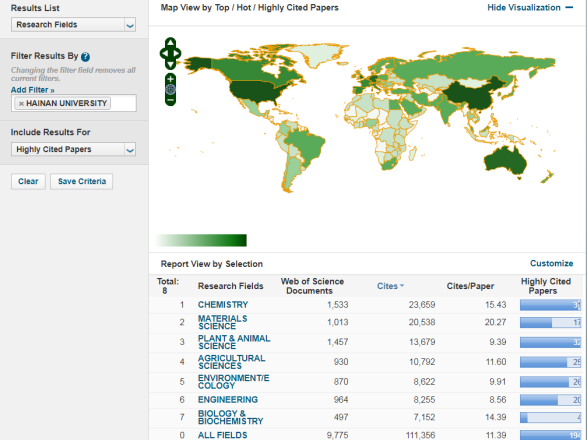Pan the map right with arrow control
588x441 pixels.
pyautogui.click(x=177, y=54)
